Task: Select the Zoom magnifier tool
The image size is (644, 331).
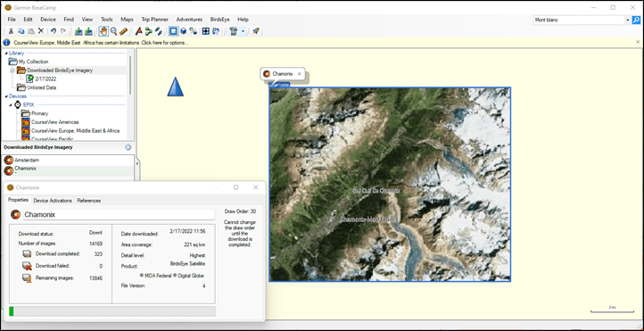Action: coord(114,31)
